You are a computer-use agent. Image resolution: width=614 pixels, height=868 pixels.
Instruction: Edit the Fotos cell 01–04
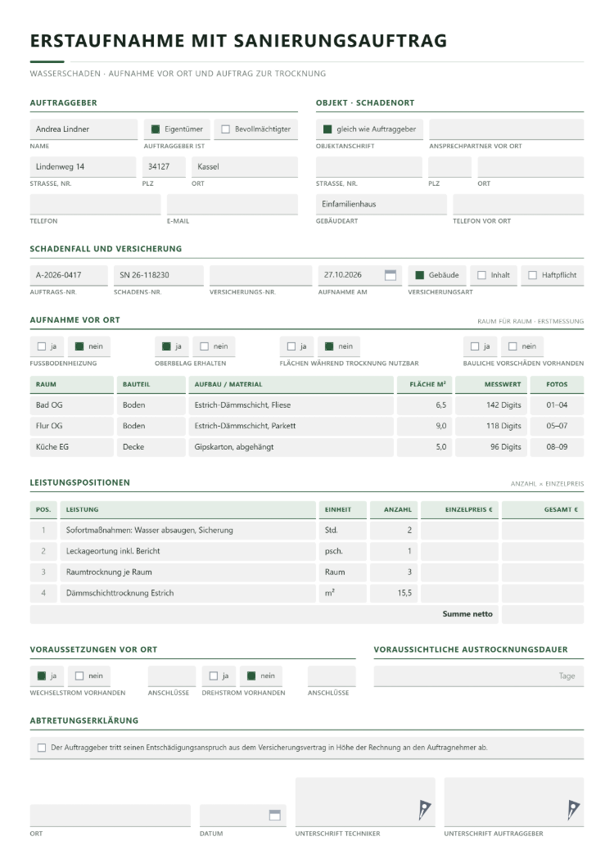[557, 405]
